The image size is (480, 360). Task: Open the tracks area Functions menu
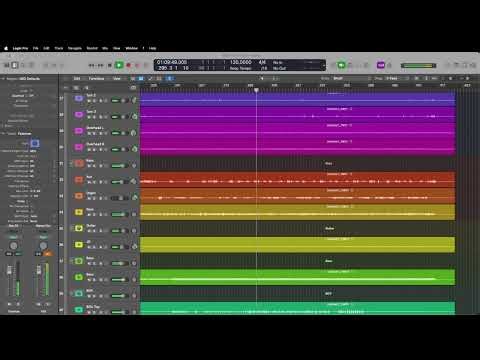[96, 79]
